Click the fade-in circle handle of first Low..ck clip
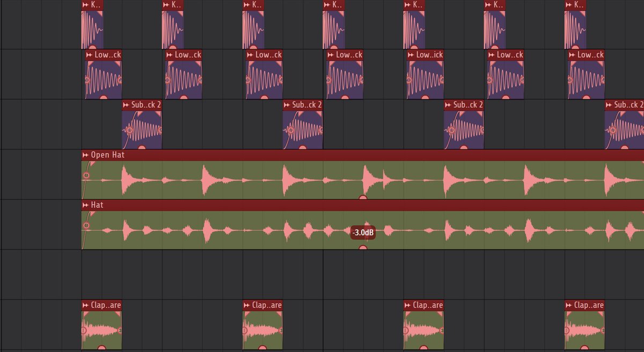This screenshot has height=352, width=644. (x=88, y=80)
